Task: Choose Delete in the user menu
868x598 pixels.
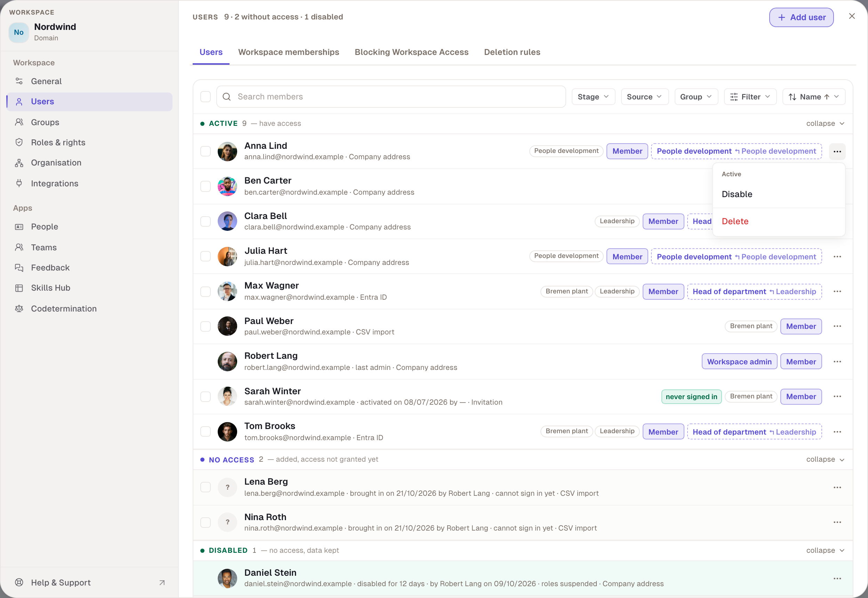Action: coord(778,221)
